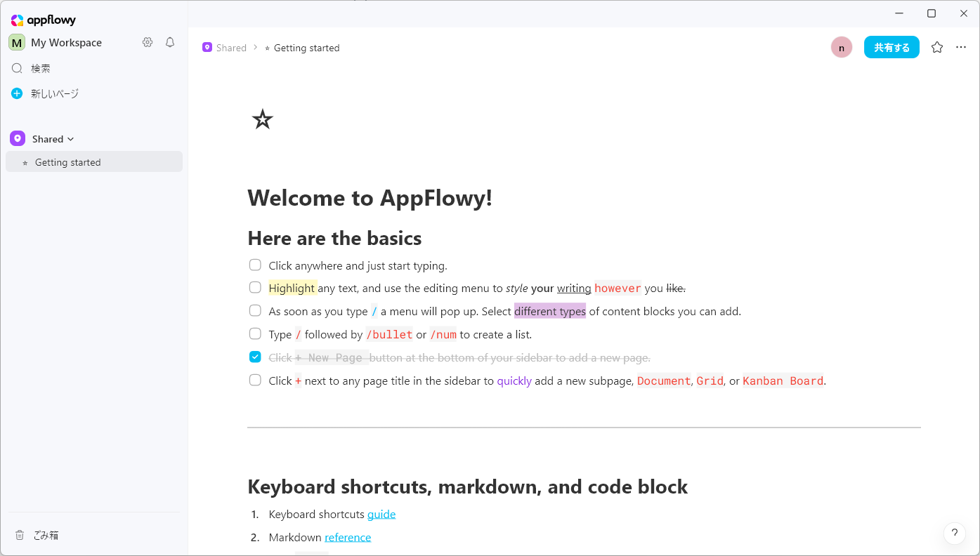
Task: Click the 'Document' code text
Action: point(664,380)
